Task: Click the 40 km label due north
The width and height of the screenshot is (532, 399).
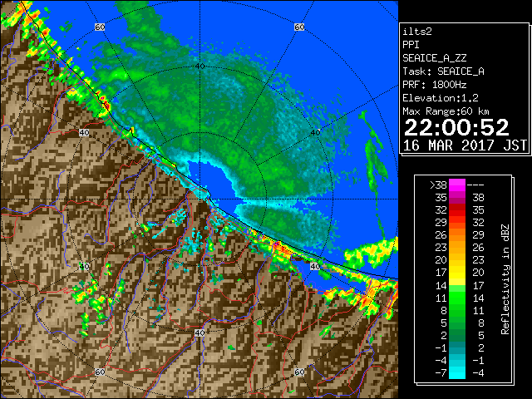Action: [x=199, y=66]
